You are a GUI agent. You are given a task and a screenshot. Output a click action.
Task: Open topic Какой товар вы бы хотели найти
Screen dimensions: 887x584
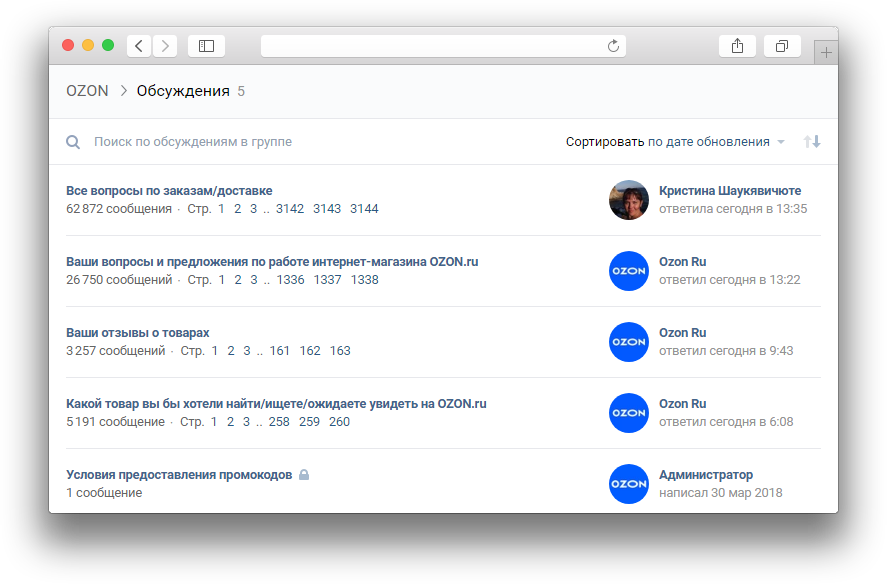coord(276,403)
